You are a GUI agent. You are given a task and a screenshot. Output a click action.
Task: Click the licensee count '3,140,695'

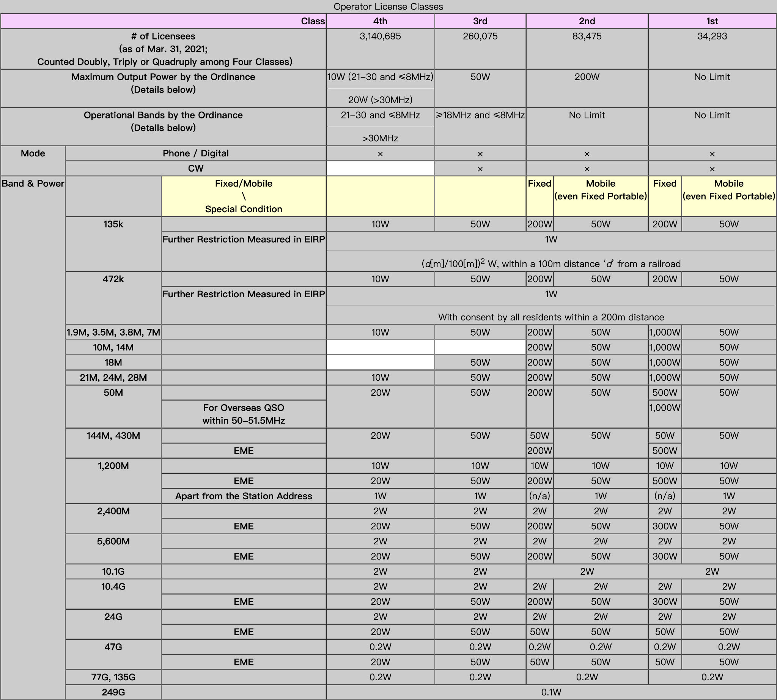(380, 36)
